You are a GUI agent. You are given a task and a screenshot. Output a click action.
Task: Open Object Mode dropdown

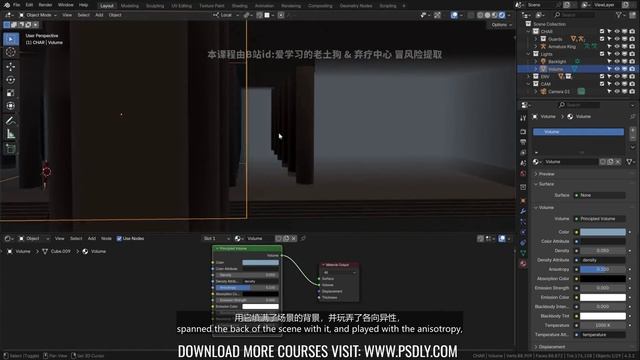38,15
